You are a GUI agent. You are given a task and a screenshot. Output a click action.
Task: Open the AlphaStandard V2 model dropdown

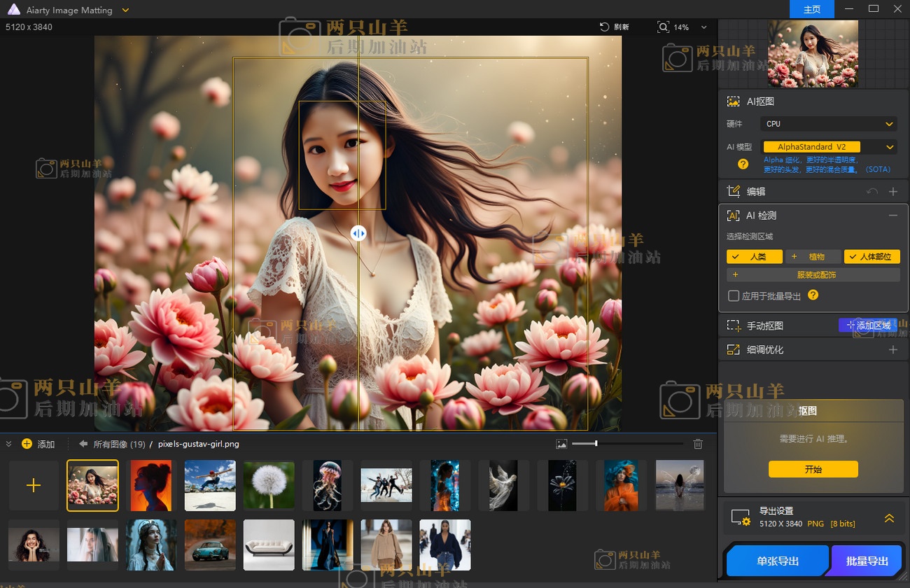click(x=828, y=146)
